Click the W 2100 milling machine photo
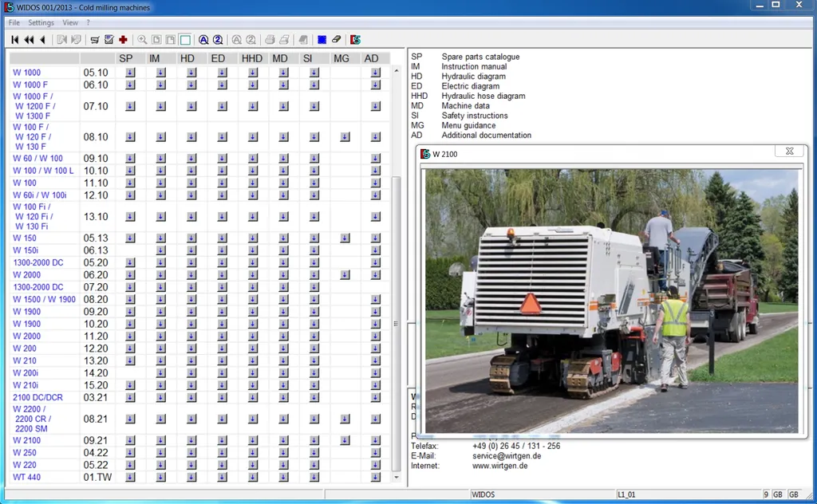 (x=612, y=301)
